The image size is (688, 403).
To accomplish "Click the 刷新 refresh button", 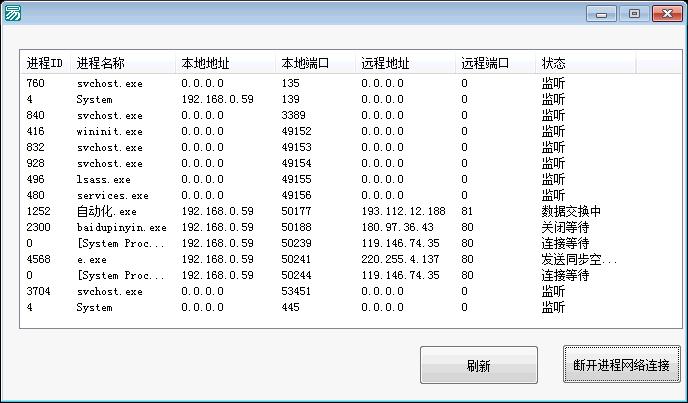I will 479,365.
